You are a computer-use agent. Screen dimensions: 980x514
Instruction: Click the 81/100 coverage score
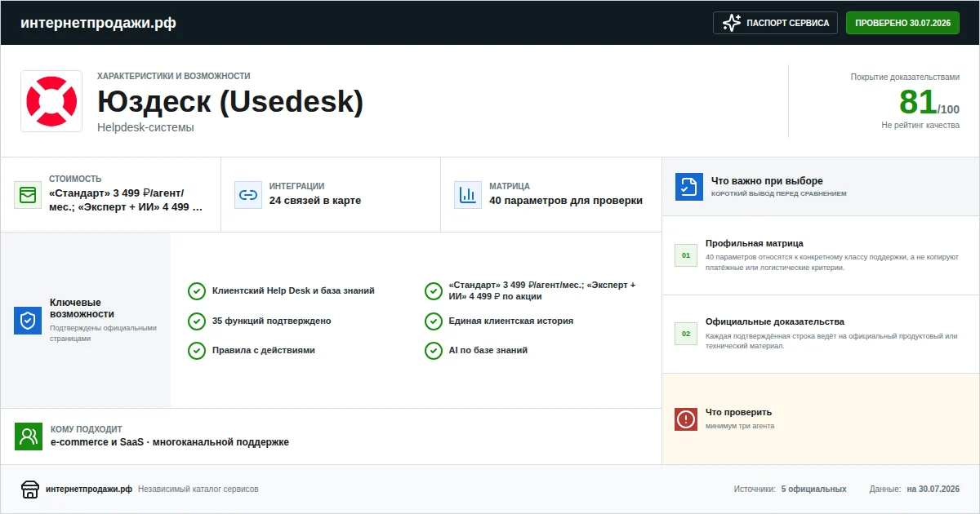[929, 103]
